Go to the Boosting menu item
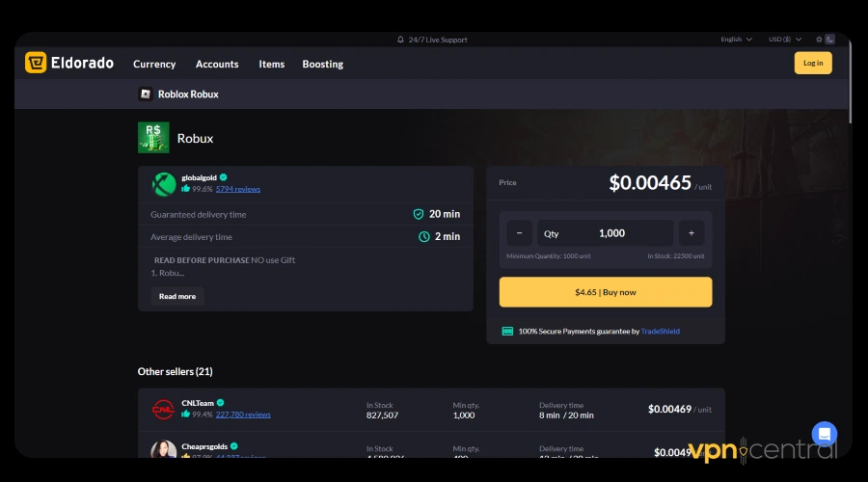 pyautogui.click(x=322, y=64)
